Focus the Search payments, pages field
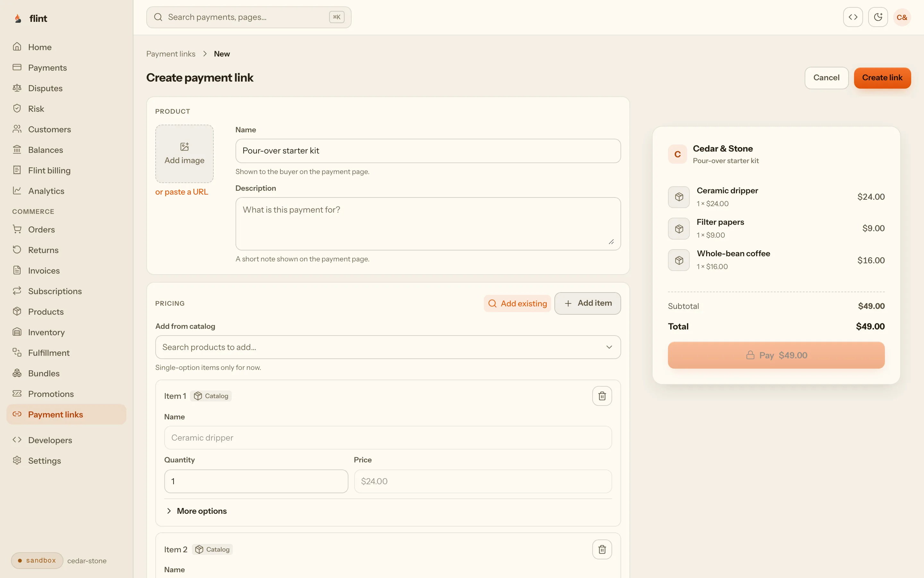Viewport: 924px width, 578px height. point(249,17)
